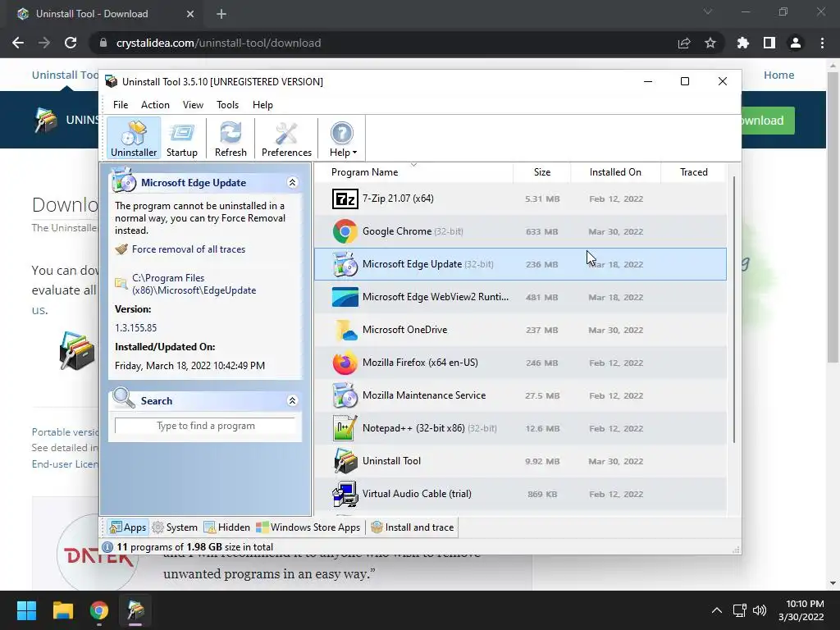Open Chrome extensions puzzle icon
This screenshot has width=840, height=630.
click(x=743, y=43)
